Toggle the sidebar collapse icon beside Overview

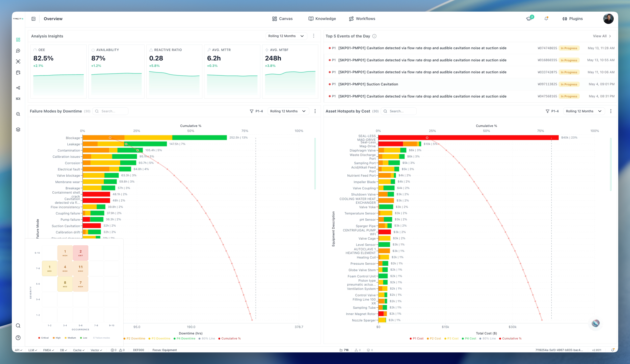(34, 19)
